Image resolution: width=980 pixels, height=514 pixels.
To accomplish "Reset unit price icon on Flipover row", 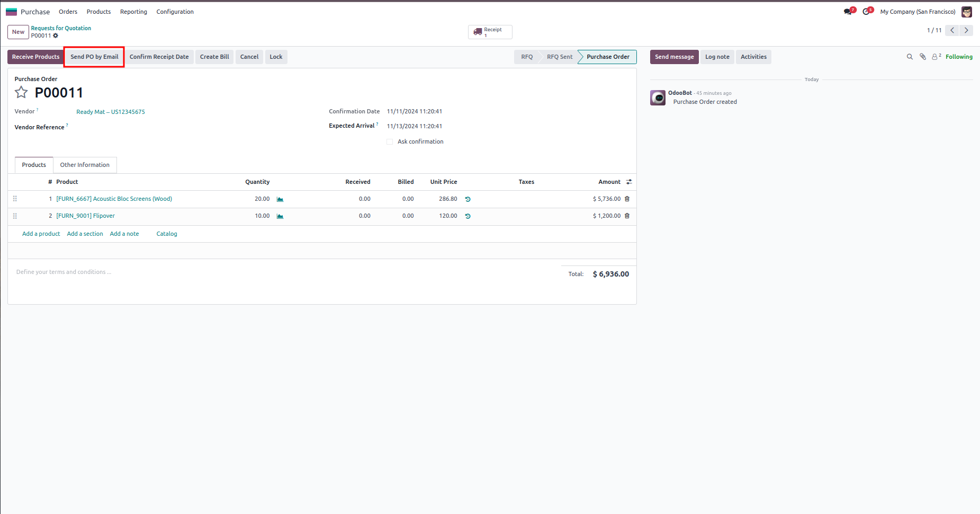I will 468,216.
